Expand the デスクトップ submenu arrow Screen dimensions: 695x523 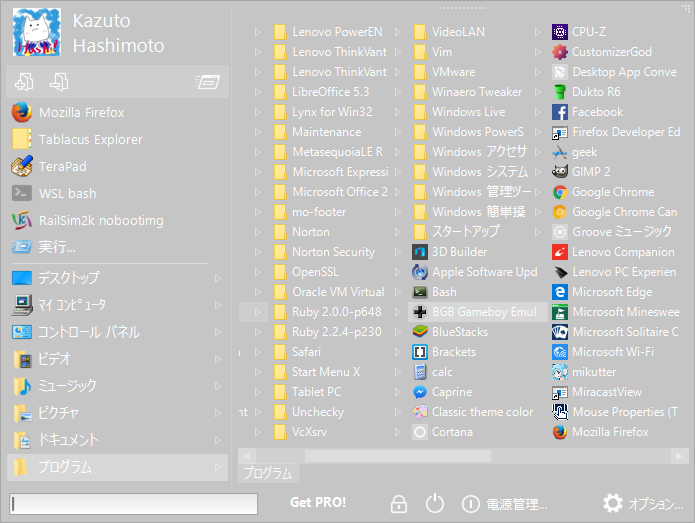click(x=218, y=278)
